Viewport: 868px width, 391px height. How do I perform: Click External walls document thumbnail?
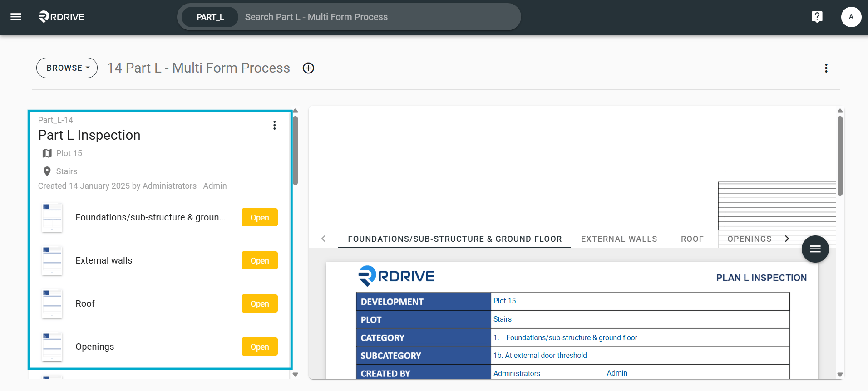52,261
